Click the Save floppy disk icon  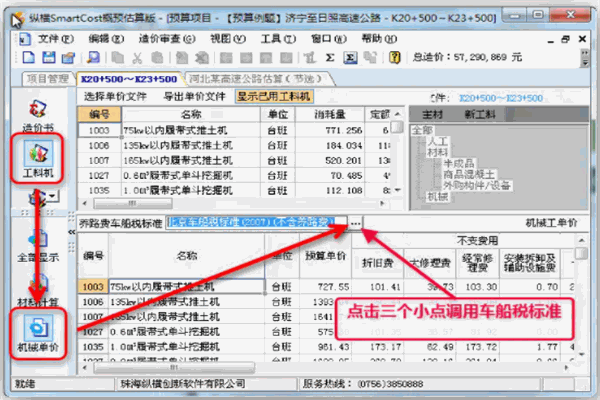click(x=49, y=57)
